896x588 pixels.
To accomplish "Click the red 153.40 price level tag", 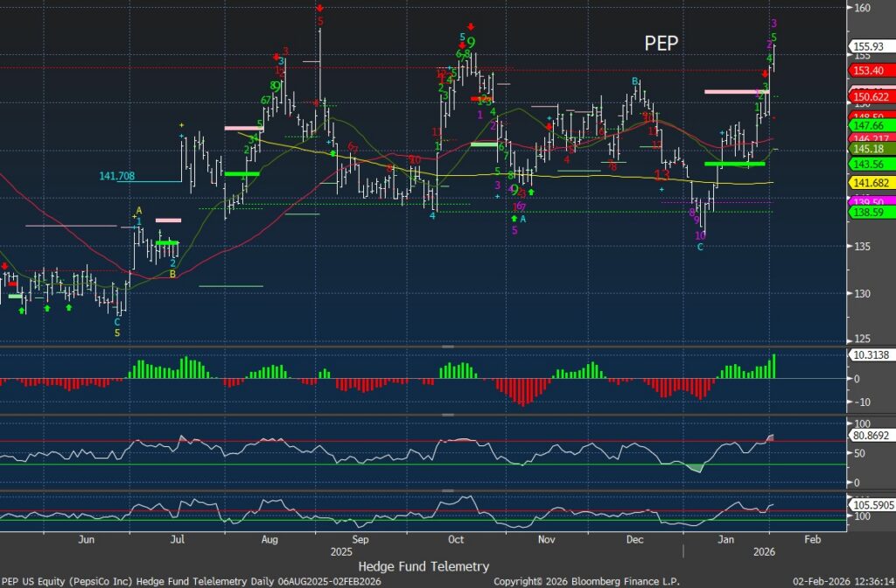I will coord(870,69).
